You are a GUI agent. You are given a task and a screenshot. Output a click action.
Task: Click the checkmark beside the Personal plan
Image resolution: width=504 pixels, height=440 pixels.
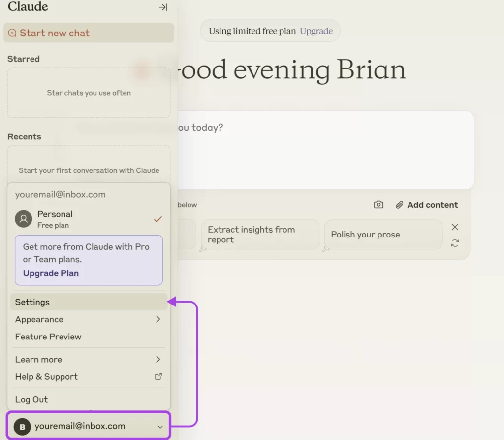click(158, 219)
